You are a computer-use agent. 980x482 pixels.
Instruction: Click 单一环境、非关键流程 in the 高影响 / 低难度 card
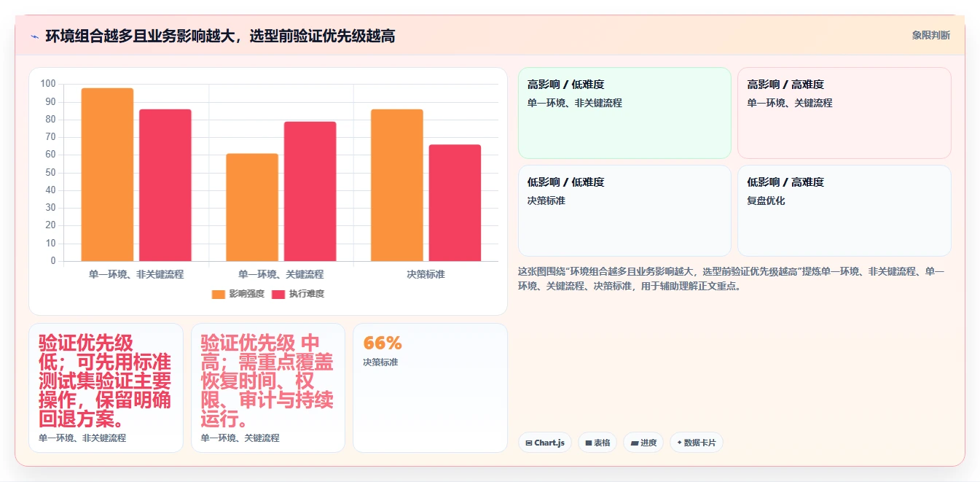coord(575,103)
